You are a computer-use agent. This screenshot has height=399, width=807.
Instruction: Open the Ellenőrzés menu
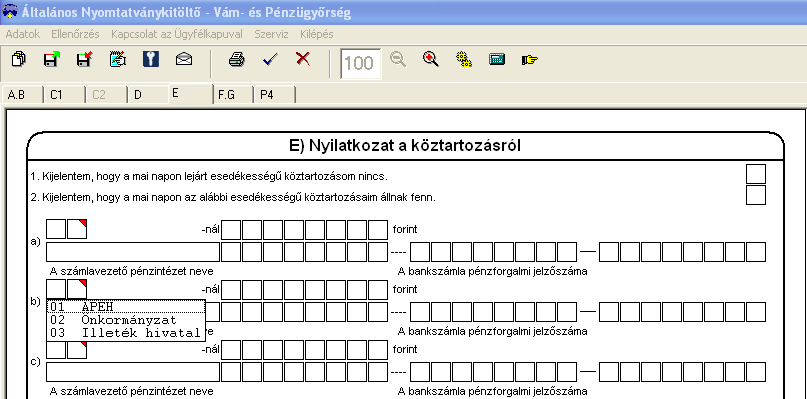click(75, 34)
